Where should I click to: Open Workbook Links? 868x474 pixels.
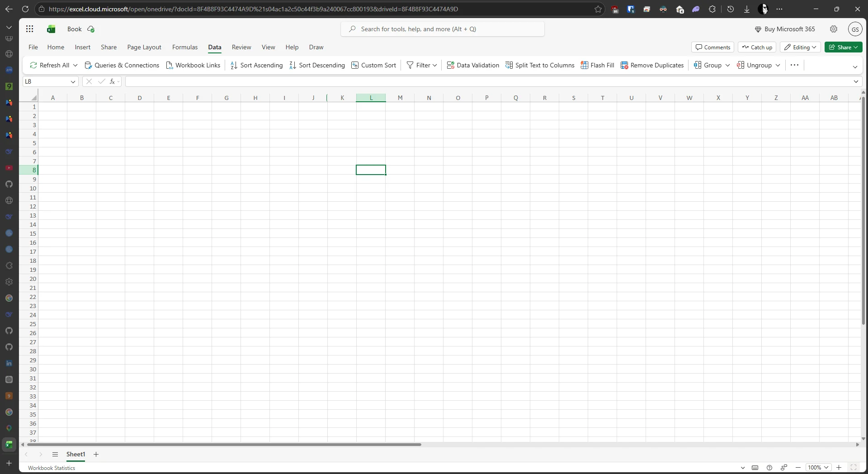tap(193, 65)
